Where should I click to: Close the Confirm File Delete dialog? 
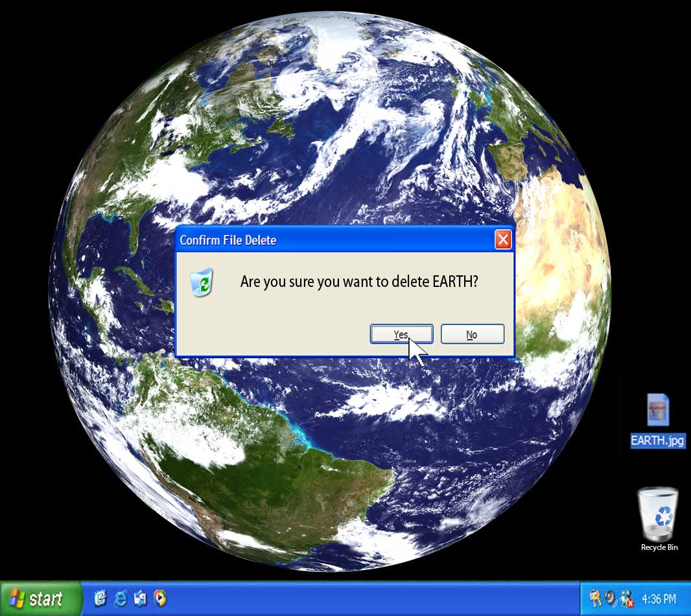pyautogui.click(x=503, y=240)
